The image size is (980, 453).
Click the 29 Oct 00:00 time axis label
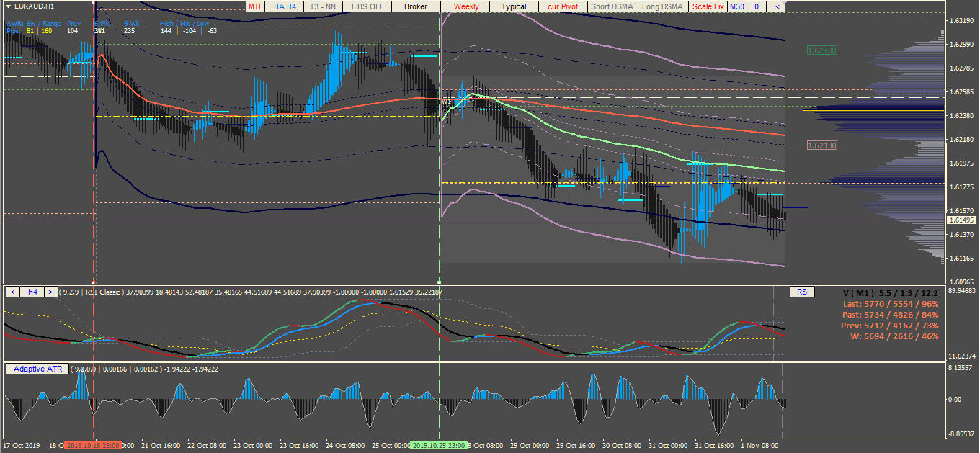[x=530, y=446]
